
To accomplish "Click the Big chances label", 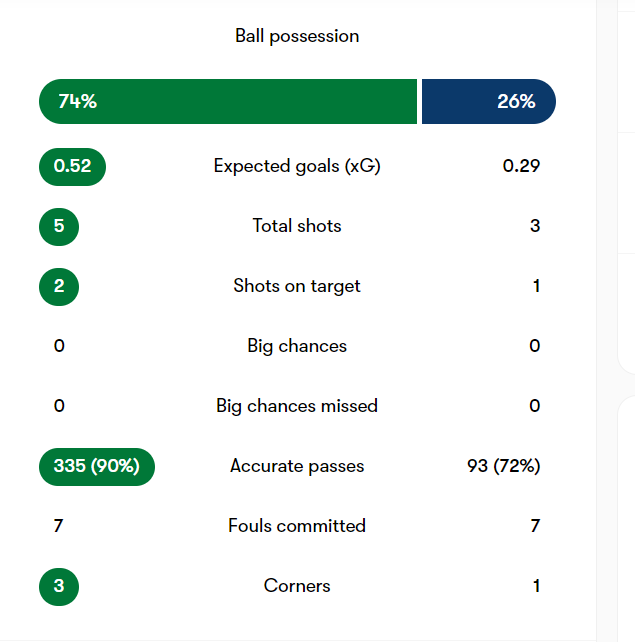I will [297, 346].
